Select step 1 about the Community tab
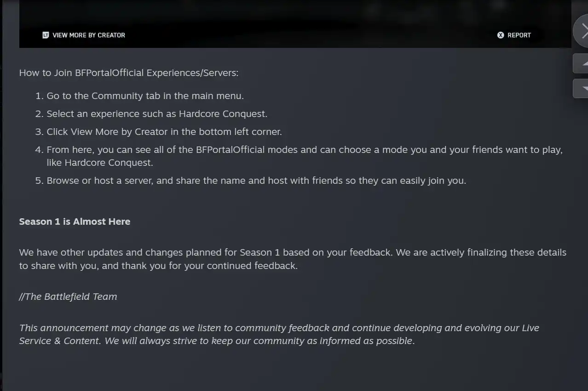The image size is (588, 391). coord(145,96)
